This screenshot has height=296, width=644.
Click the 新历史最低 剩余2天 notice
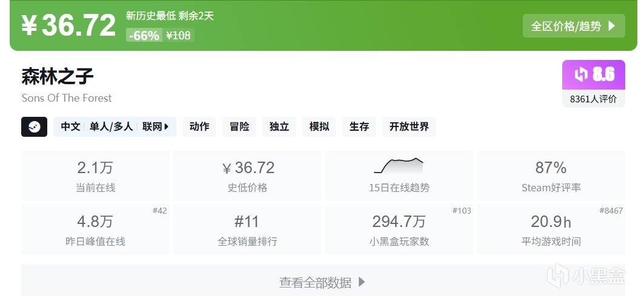(x=170, y=16)
